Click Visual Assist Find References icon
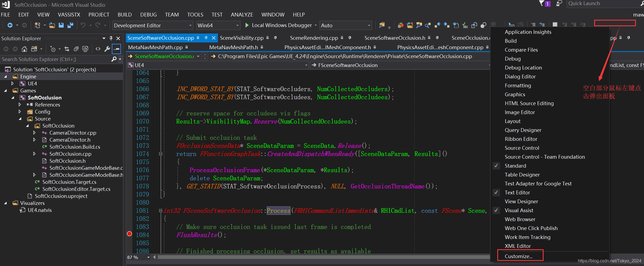Screen dimensions: 644x266 point(428,25)
